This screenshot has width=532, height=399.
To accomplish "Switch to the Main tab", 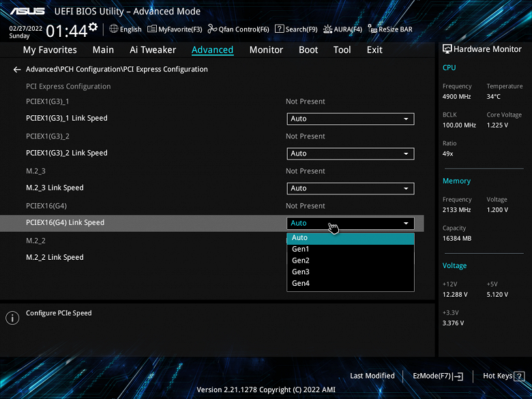I will 103,50.
